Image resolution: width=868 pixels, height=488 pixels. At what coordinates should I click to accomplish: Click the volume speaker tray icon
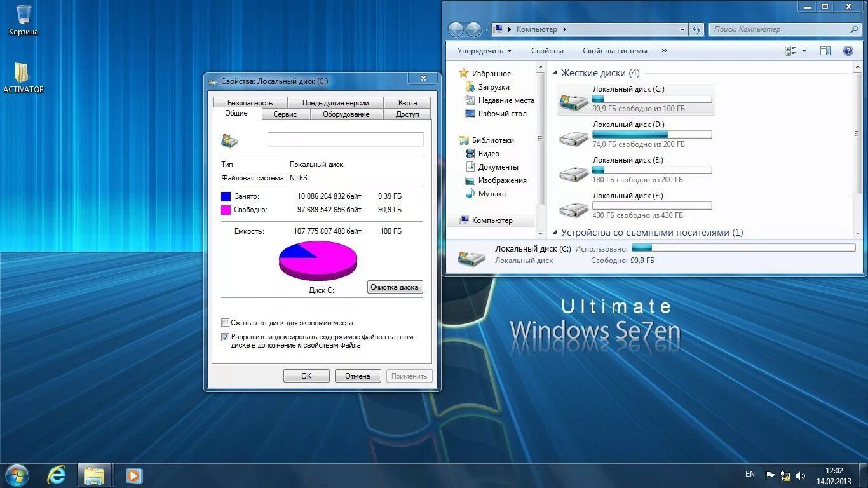801,475
